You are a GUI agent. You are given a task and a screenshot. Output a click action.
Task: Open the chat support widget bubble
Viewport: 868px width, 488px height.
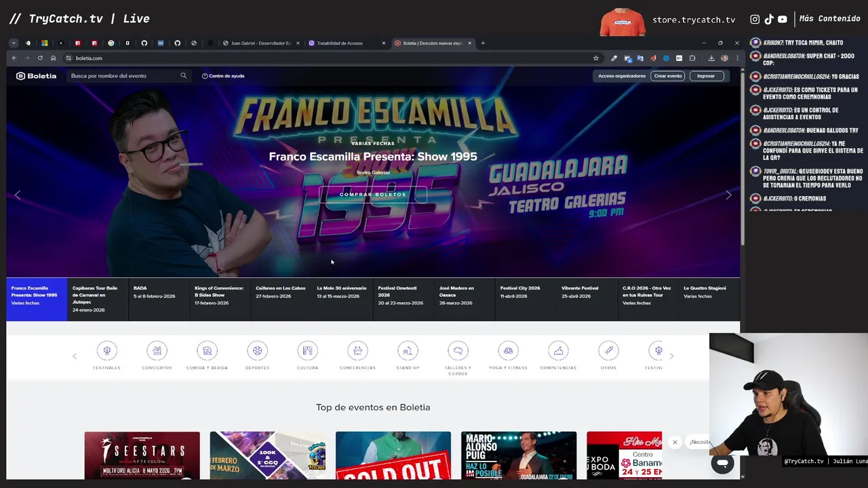click(722, 463)
